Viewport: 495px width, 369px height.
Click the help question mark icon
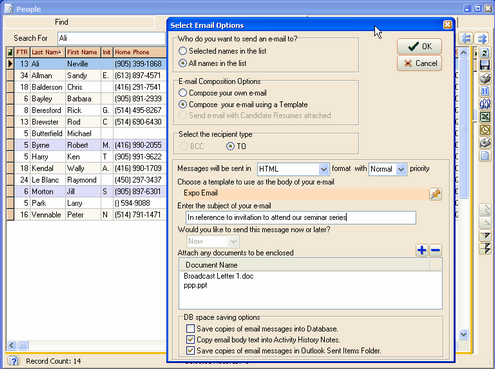click(x=14, y=361)
